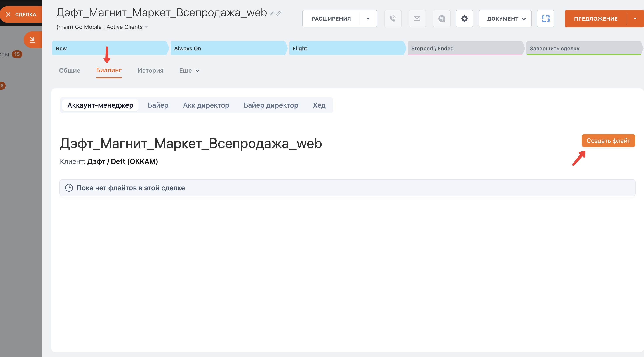Select the New stage
644x357 pixels.
click(x=110, y=48)
